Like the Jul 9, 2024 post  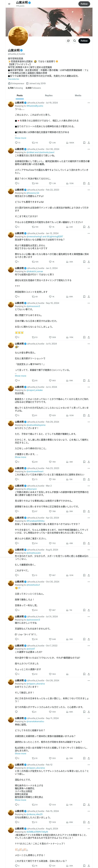pyautogui.click(x=50, y=380)
